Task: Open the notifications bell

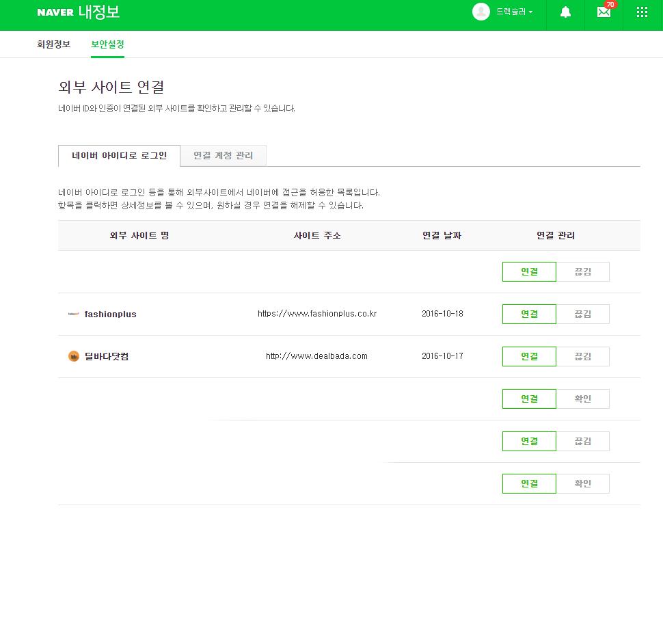Action: 565,12
